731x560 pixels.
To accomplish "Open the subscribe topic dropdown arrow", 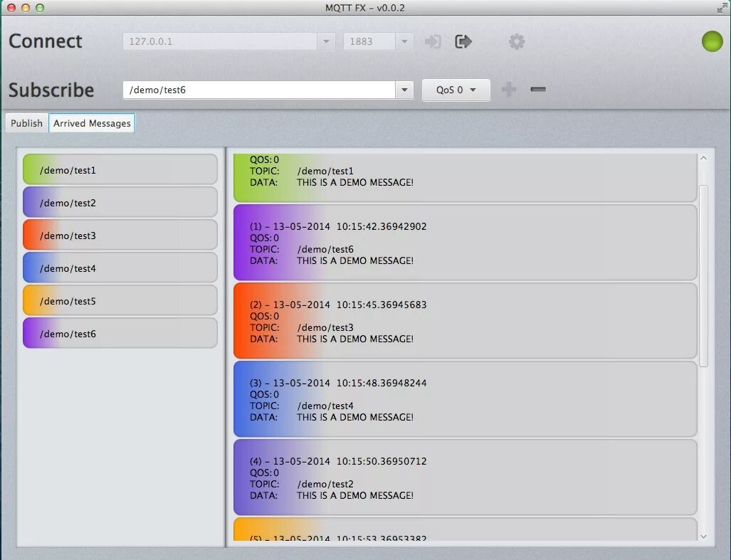I will [x=404, y=90].
